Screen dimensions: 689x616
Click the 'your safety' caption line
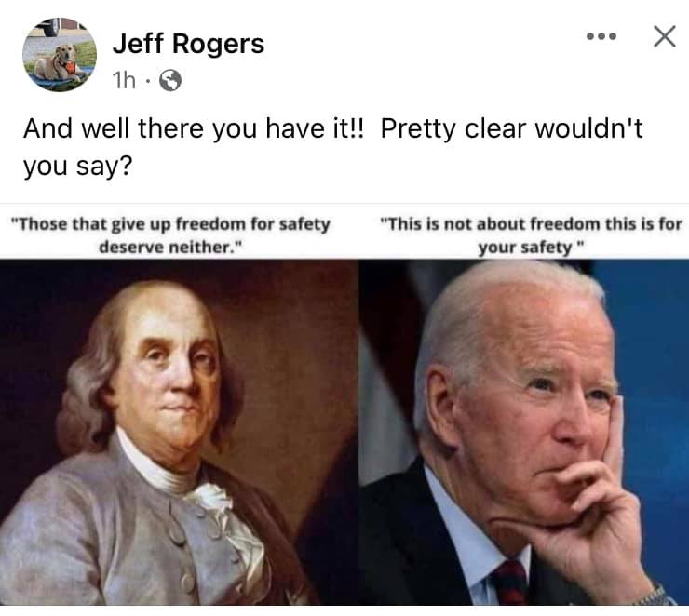(x=532, y=248)
